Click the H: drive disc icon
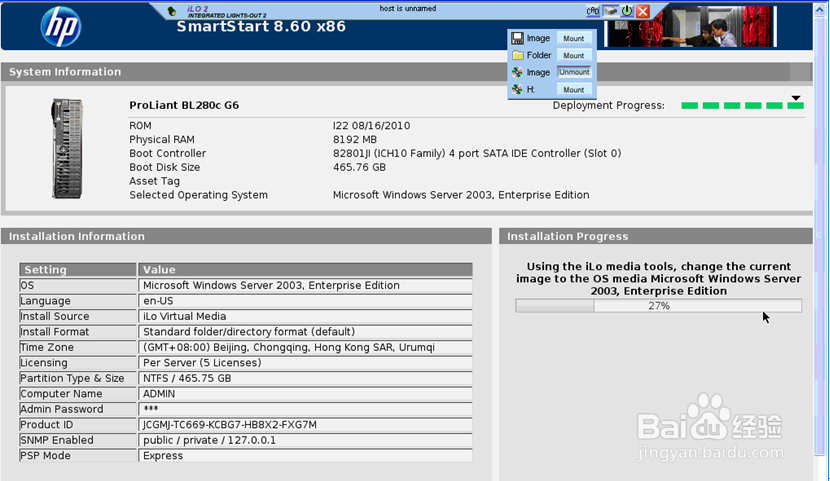The width and height of the screenshot is (830, 481). pyautogui.click(x=517, y=89)
